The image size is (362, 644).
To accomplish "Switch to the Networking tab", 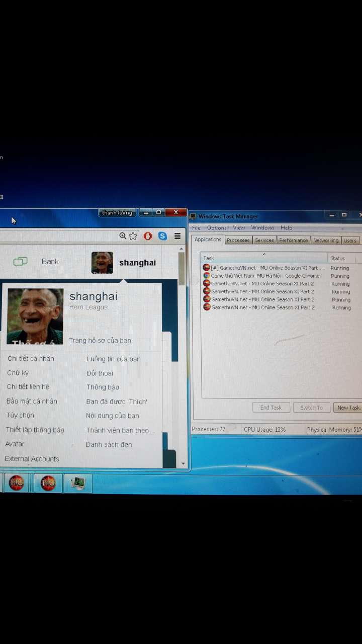I will click(326, 240).
